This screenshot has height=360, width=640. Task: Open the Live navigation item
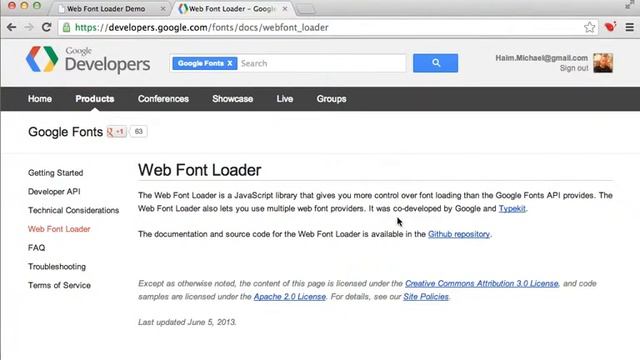(284, 99)
